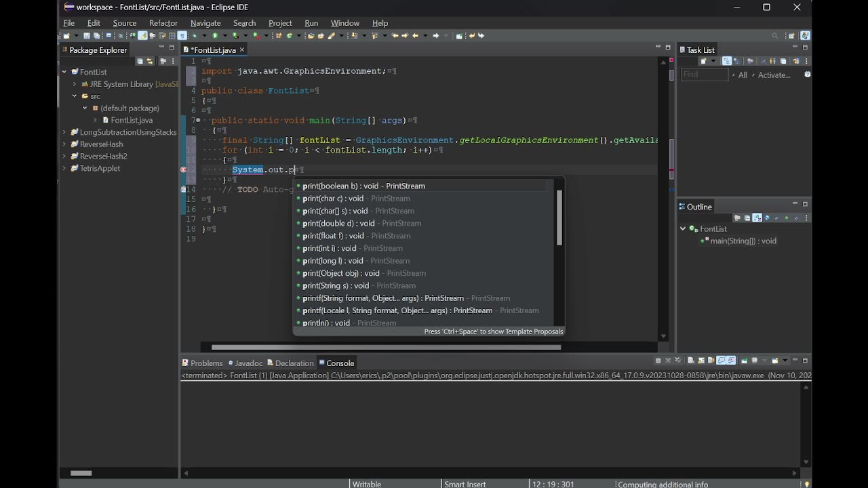The height and width of the screenshot is (488, 868).
Task: Switch to the Problems tab
Action: [x=202, y=363]
